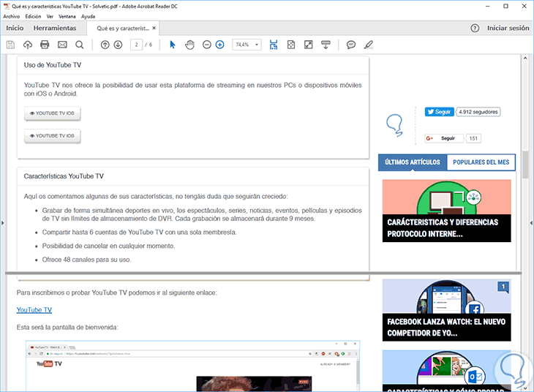534x392 pixels.
Task: Switch to the Inicio tab
Action: [15, 29]
